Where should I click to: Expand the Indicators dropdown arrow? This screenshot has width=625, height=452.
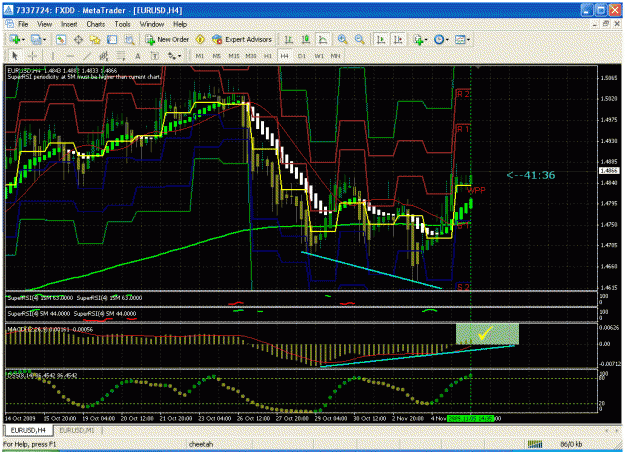(426, 40)
